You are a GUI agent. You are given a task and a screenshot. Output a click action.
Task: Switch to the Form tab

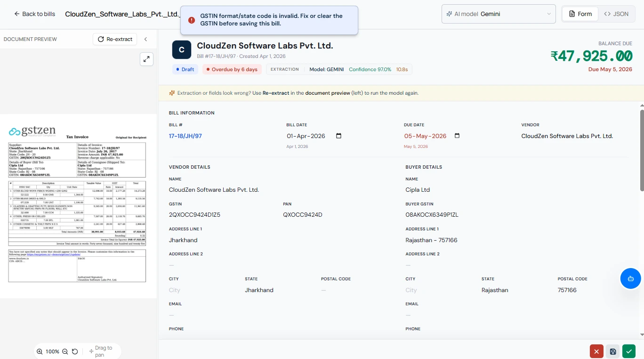pyautogui.click(x=580, y=14)
